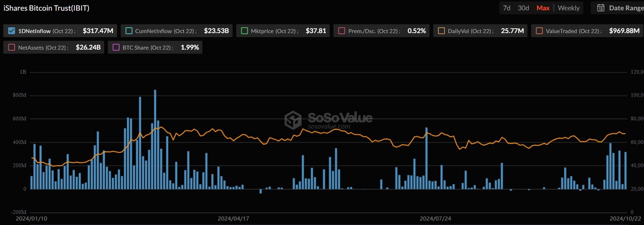Click the 800M y-axis label

click(20, 95)
